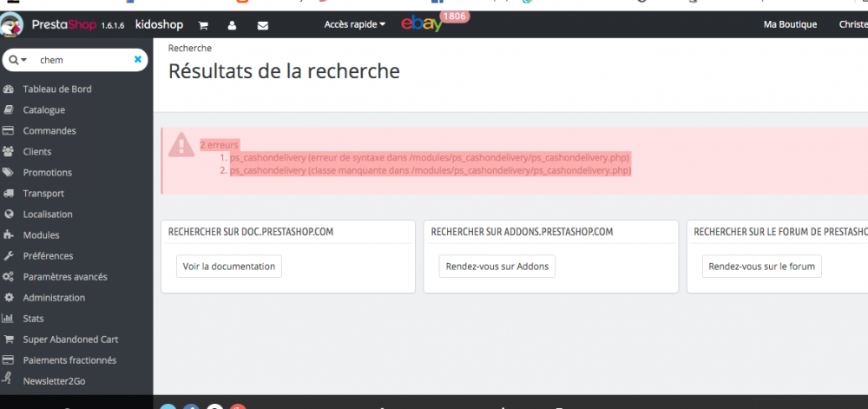Click the Préférences wrench icon
Viewport: 868px width, 409px height.
click(x=9, y=256)
